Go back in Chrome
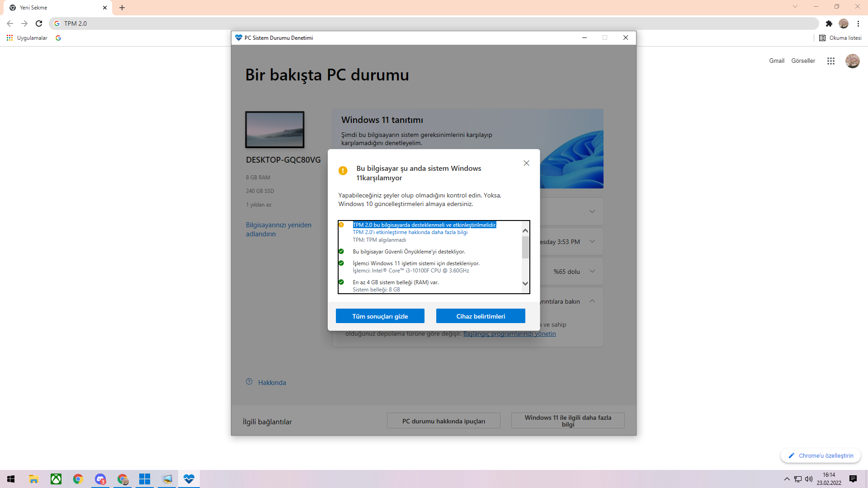 (10, 23)
